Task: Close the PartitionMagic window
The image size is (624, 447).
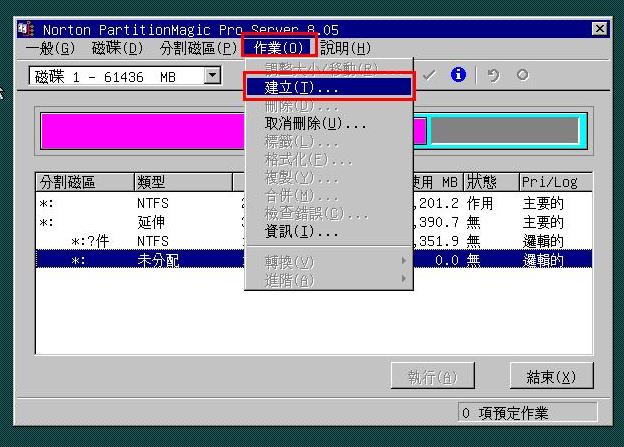Action: coord(599,29)
